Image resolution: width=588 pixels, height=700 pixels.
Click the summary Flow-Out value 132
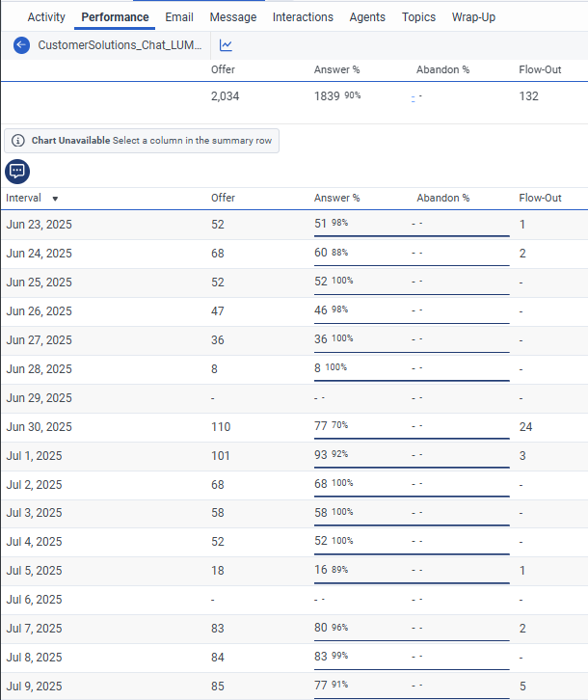point(528,96)
